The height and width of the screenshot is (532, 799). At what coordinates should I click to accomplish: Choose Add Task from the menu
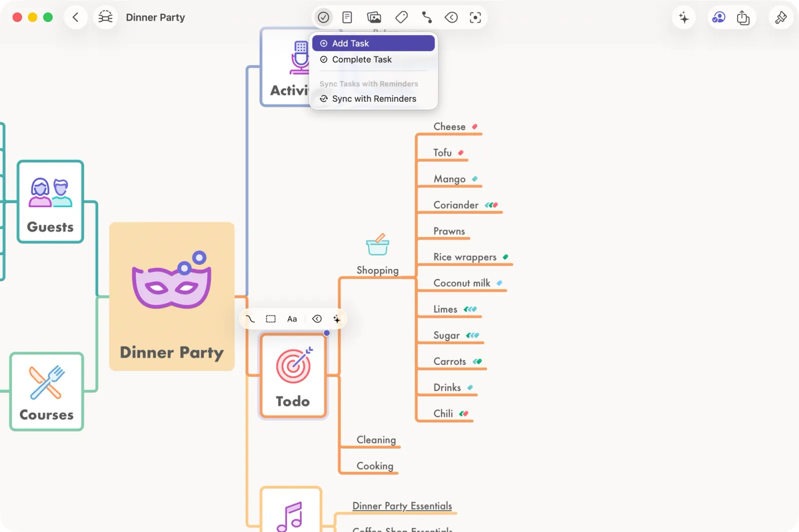(x=374, y=43)
